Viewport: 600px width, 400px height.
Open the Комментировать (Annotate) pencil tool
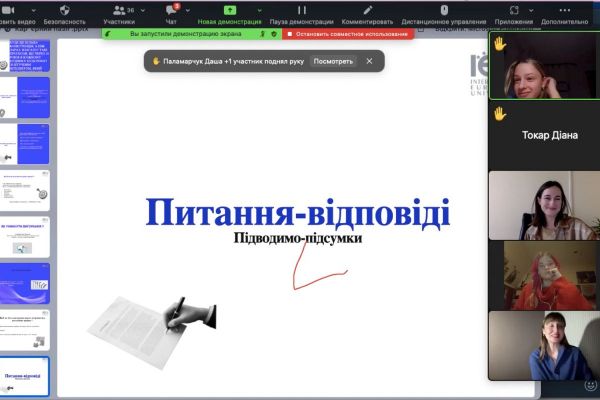368,12
